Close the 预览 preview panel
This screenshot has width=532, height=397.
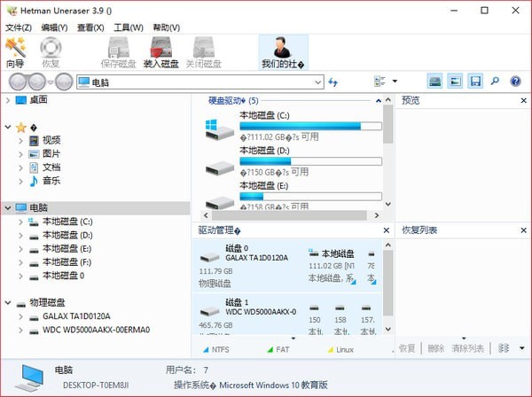(523, 101)
